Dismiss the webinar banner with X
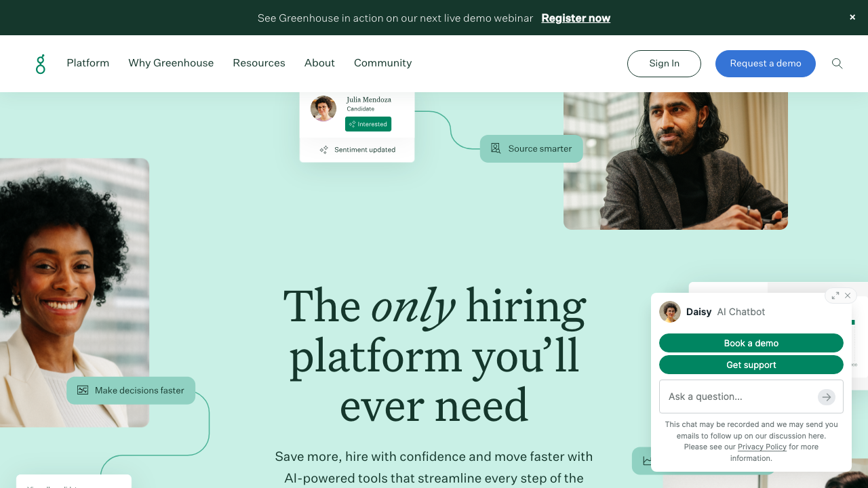Image resolution: width=868 pixels, height=488 pixels. pos(852,18)
